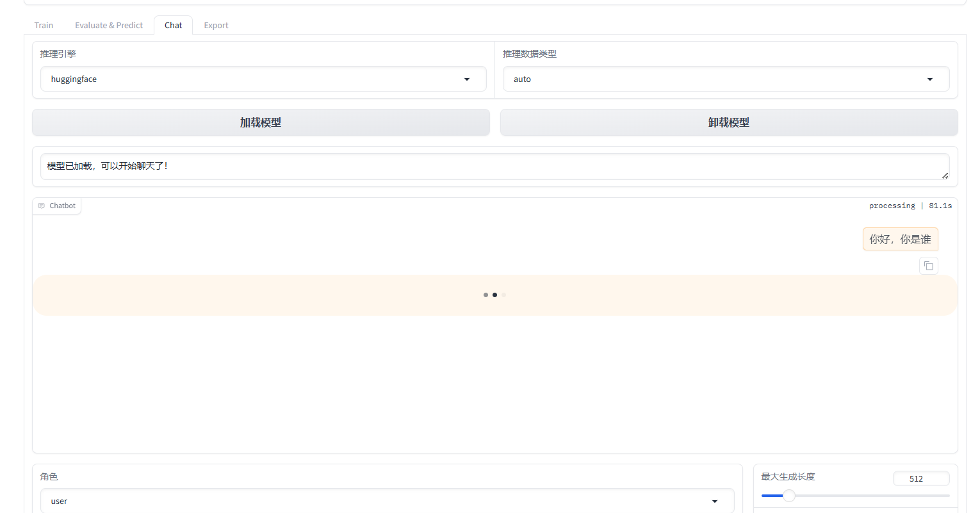Click the 你好，你是谁 user message bubble
This screenshot has width=980, height=513.
pyautogui.click(x=900, y=240)
